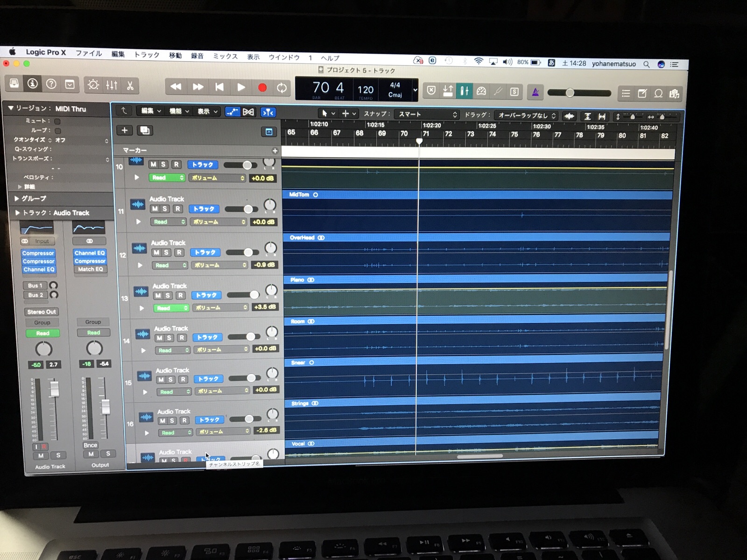Open the Loop Browser
The image size is (747, 560).
click(x=658, y=93)
